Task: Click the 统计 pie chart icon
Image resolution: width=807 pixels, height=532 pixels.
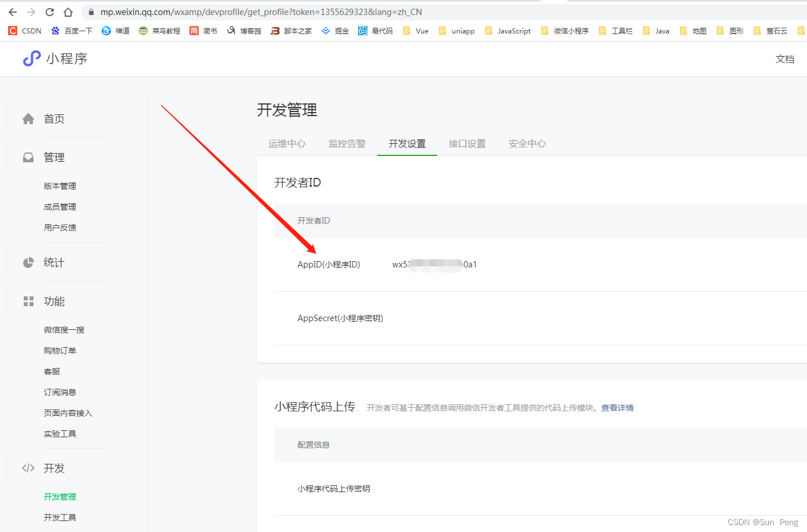Action: point(28,263)
